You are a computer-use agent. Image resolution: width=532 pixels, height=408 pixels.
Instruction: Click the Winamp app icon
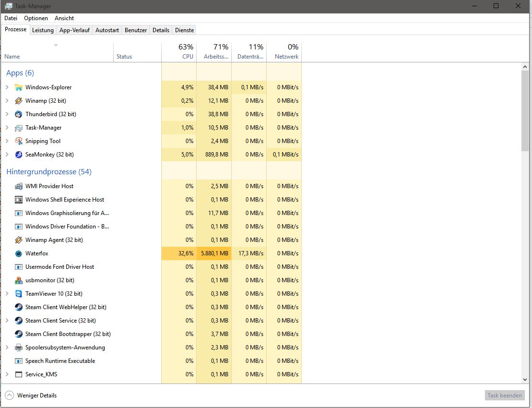click(19, 101)
